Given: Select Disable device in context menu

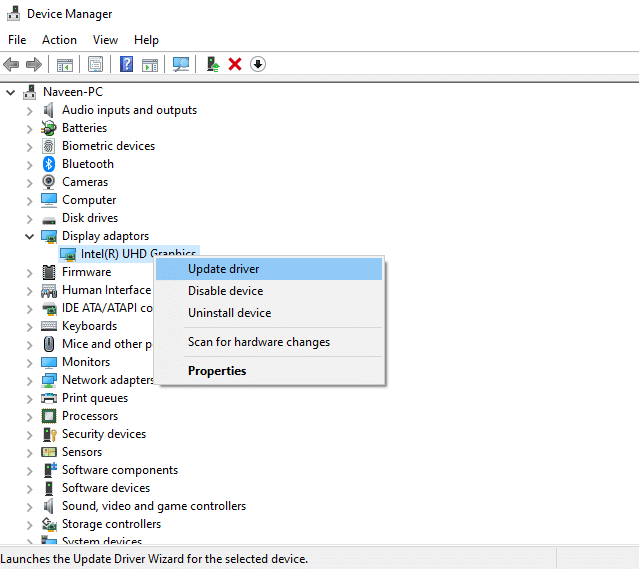Looking at the screenshot, I should point(225,291).
